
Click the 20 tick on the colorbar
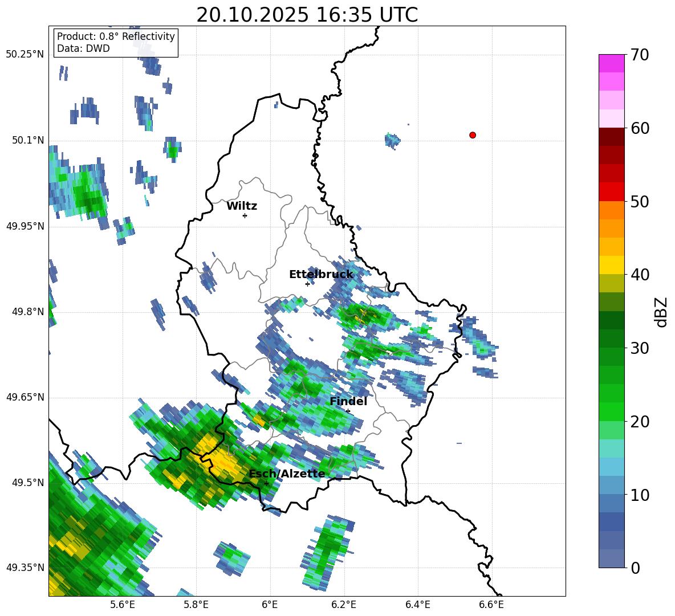pos(640,421)
